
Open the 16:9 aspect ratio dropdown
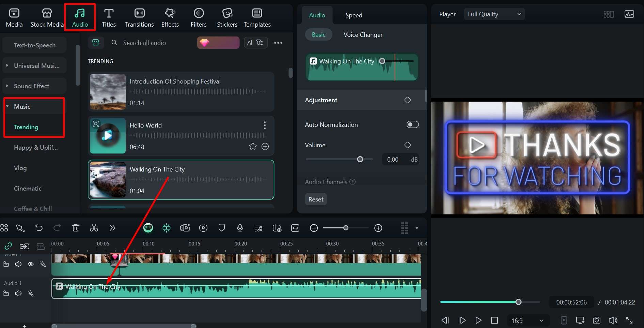coord(528,321)
